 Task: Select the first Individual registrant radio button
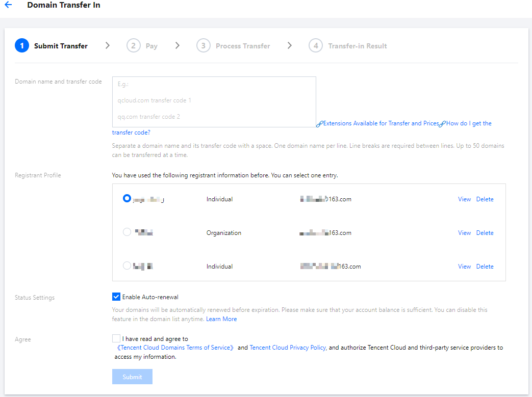click(127, 199)
